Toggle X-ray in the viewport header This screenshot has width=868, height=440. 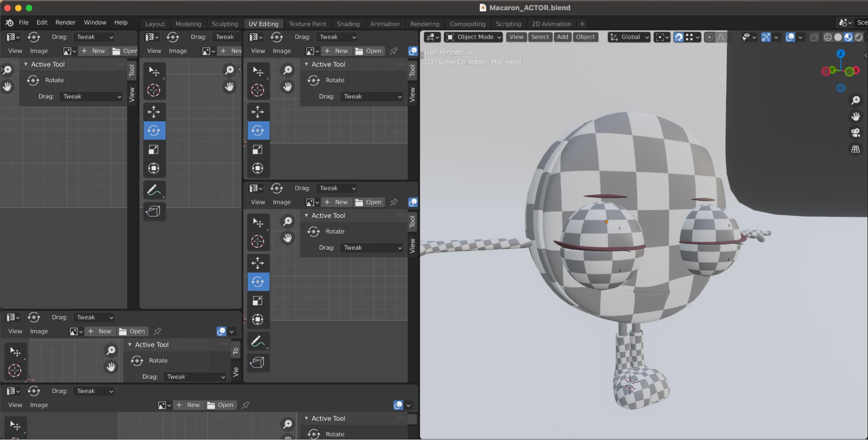click(x=814, y=37)
